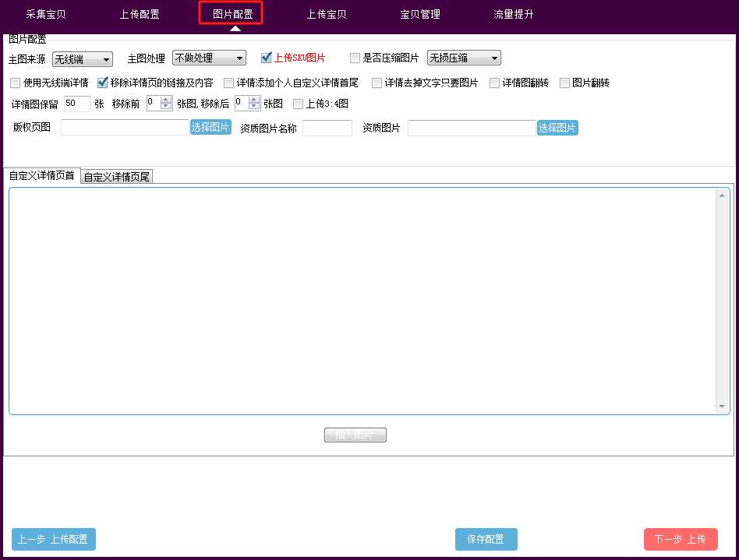Expand the 主图处理 dropdown
739x560 pixels.
[209, 58]
